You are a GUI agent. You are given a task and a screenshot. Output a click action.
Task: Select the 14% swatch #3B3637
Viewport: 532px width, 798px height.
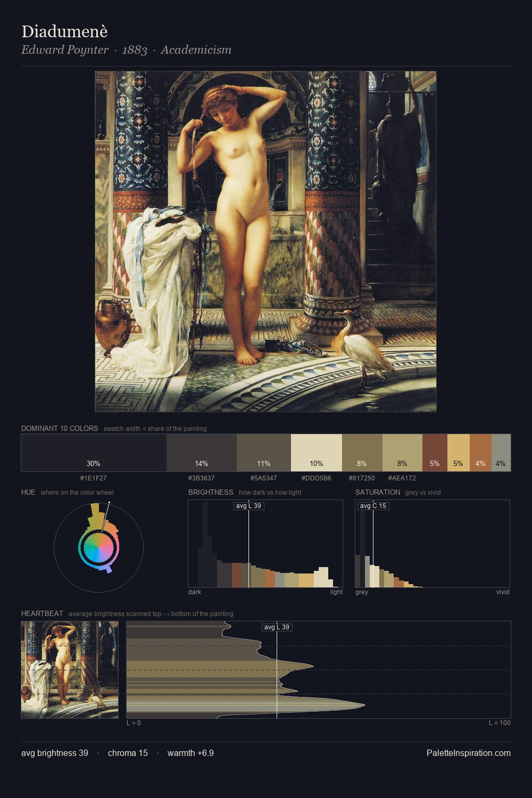202,453
